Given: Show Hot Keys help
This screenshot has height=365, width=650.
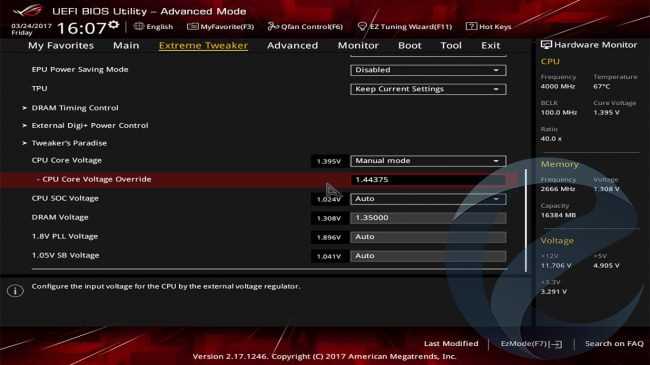Looking at the screenshot, I should point(488,27).
